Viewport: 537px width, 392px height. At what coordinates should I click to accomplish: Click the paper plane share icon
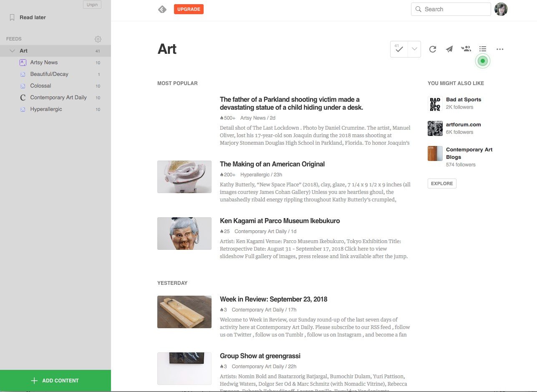(449, 49)
